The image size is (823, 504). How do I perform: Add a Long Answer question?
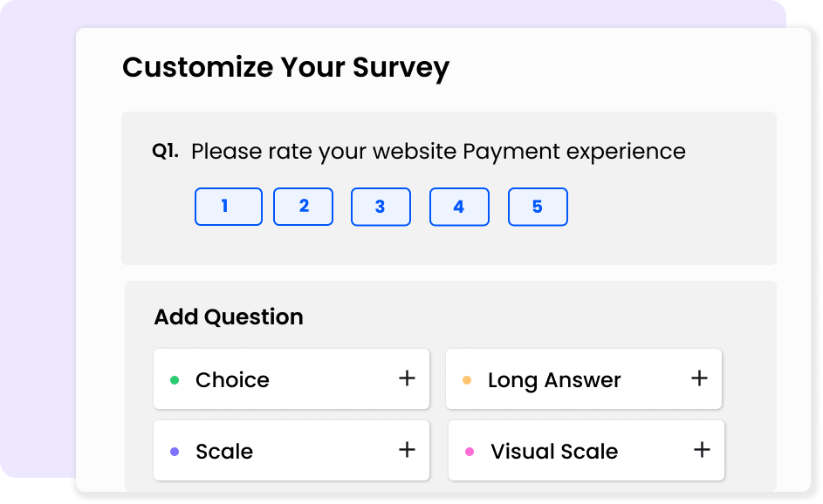coord(584,378)
